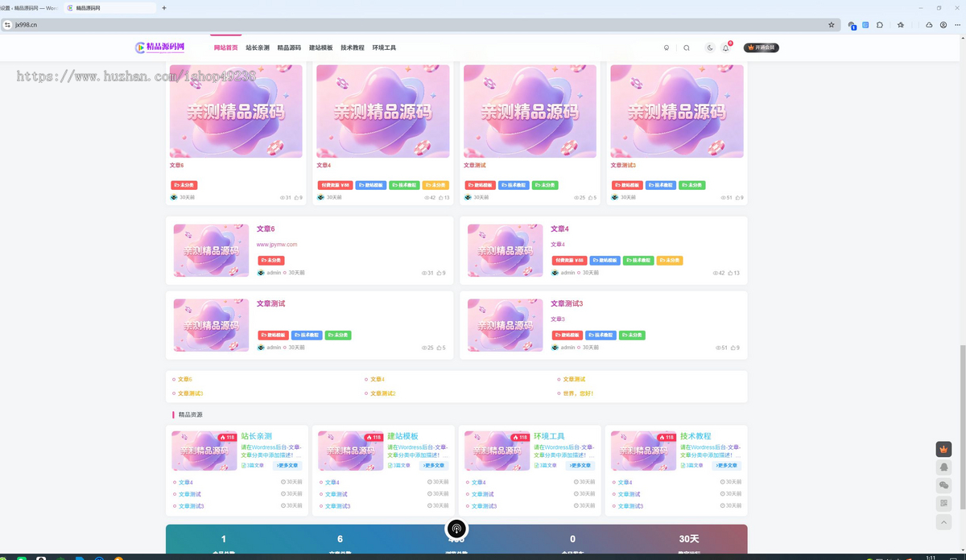Open the 技术教程 navigation item
Viewport: 966px width, 560px height.
click(x=353, y=47)
